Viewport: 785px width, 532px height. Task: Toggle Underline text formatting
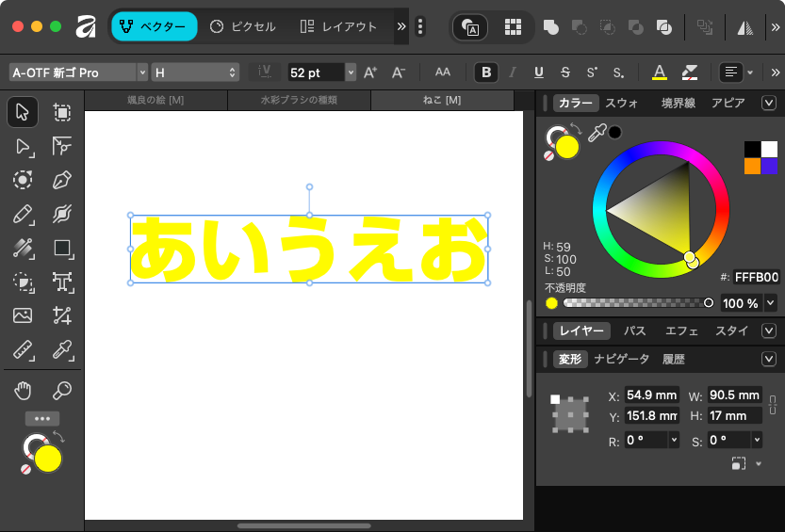(x=539, y=73)
